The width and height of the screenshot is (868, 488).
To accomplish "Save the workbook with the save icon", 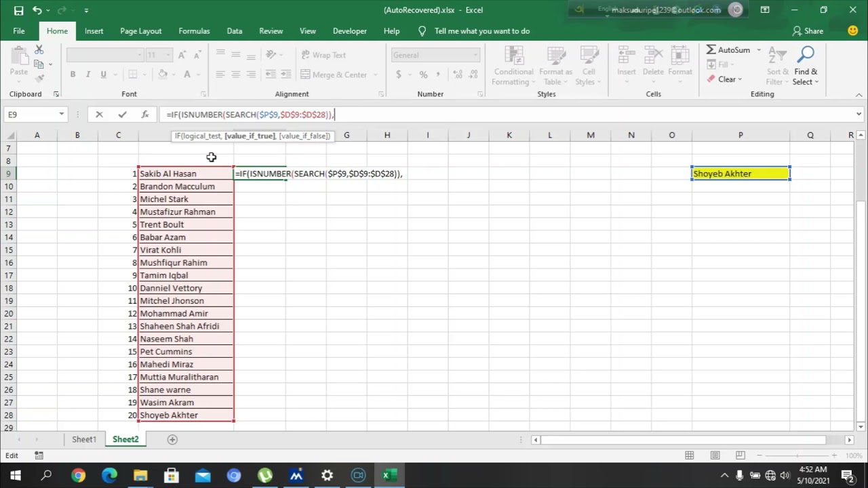I will coord(18,10).
